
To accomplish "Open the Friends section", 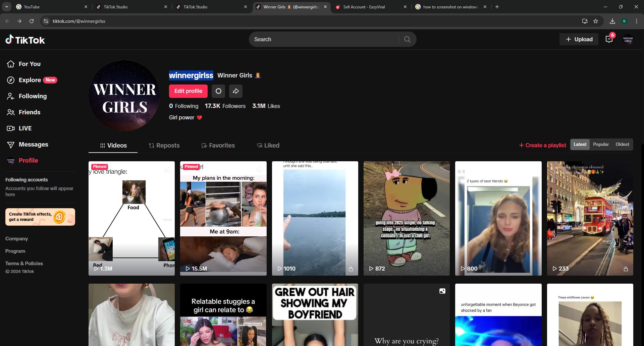I will (x=23, y=112).
